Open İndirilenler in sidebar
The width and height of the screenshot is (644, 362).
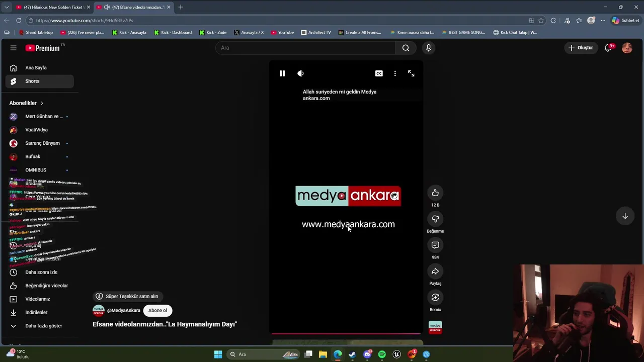coord(39,312)
